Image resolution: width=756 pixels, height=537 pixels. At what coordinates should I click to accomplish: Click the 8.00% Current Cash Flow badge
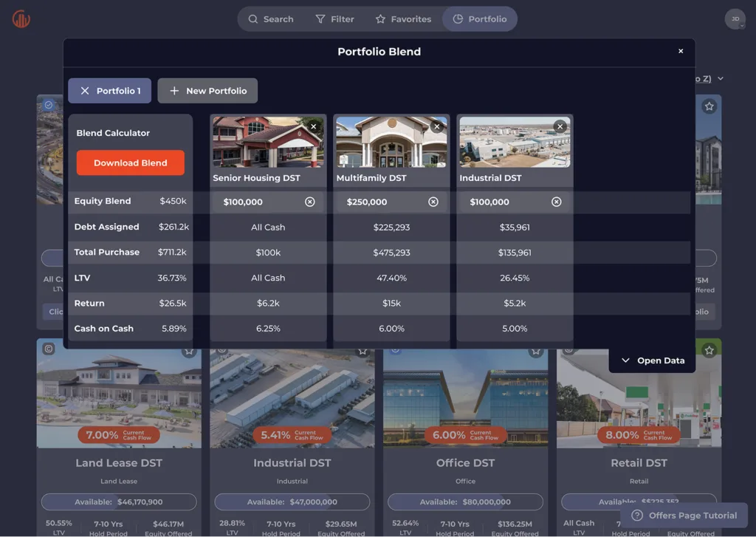(x=639, y=435)
